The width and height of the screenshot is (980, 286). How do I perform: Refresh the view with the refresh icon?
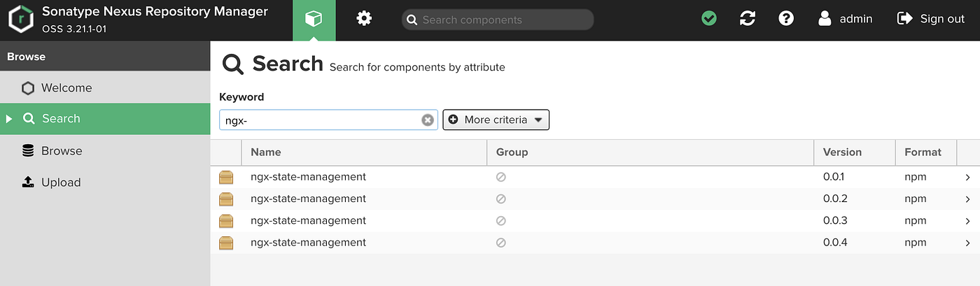pos(748,19)
